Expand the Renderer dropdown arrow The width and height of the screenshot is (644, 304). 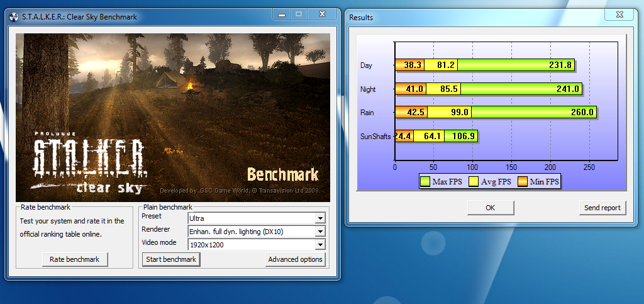point(321,232)
